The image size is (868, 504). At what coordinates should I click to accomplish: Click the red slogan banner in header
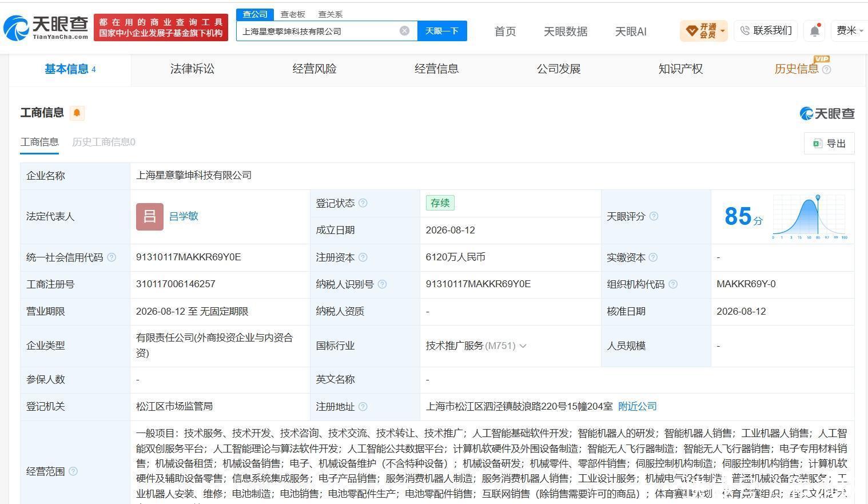tap(161, 27)
